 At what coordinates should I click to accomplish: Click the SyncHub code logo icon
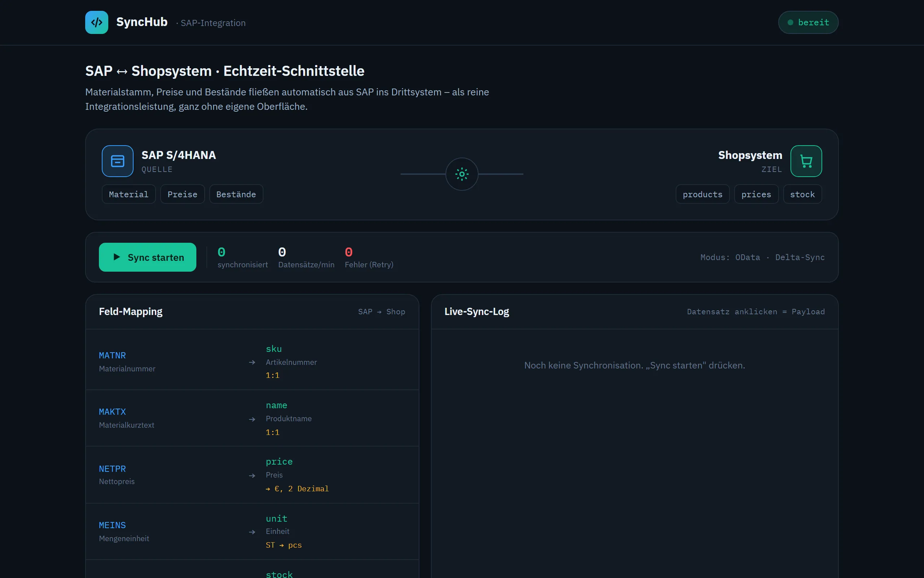[97, 22]
